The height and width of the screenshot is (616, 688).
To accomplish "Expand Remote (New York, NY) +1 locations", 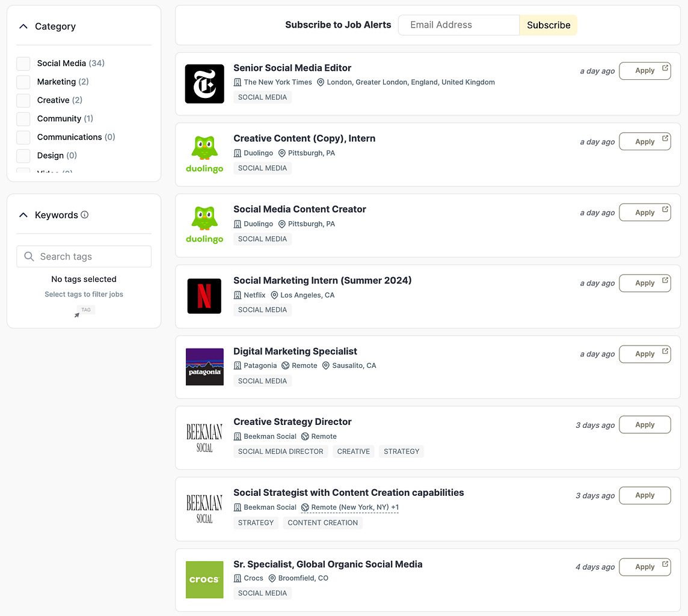I will [350, 507].
